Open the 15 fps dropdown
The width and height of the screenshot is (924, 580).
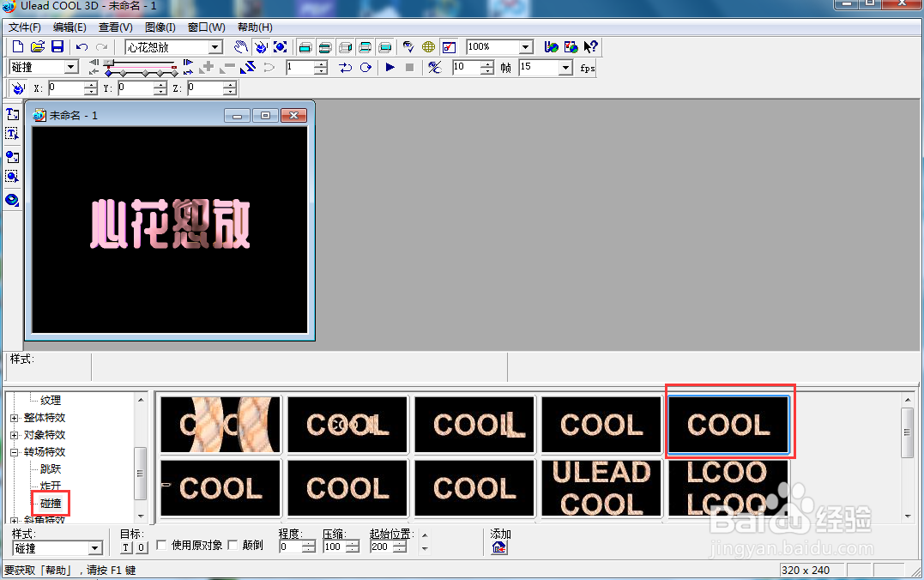(565, 67)
